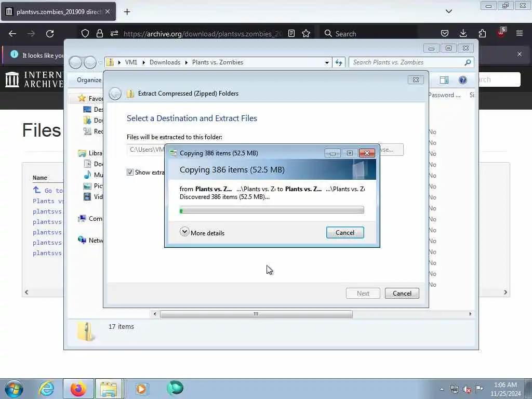Open Firefox downloads panel
Viewport: 532px width, 399px height.
click(463, 33)
